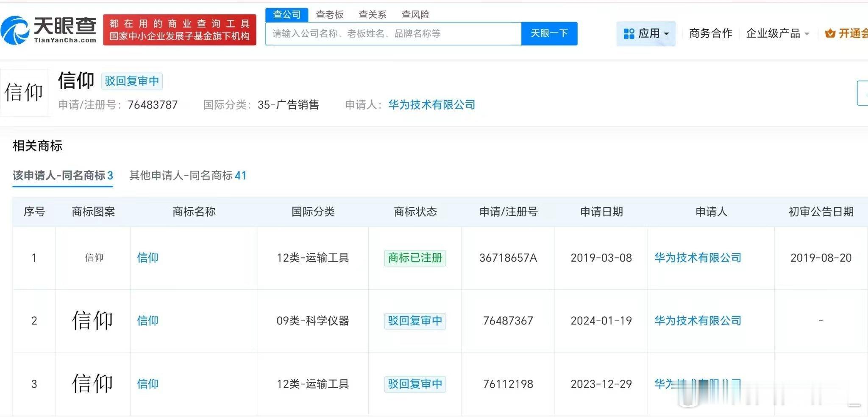The height and width of the screenshot is (417, 868).
Task: Click announcement date 2019-08-20
Action: click(x=821, y=258)
